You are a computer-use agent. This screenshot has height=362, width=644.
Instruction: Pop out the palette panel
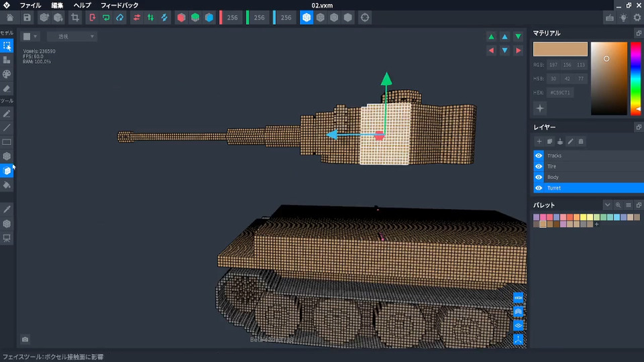click(x=639, y=205)
